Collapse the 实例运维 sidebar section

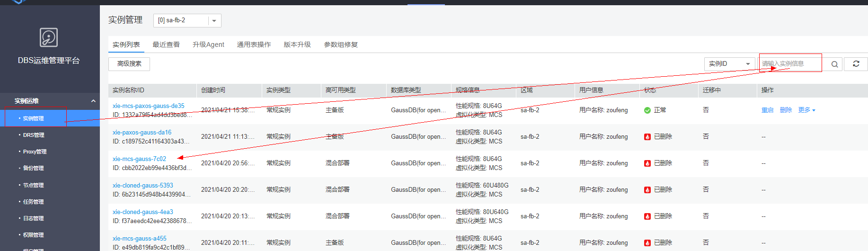coord(93,101)
